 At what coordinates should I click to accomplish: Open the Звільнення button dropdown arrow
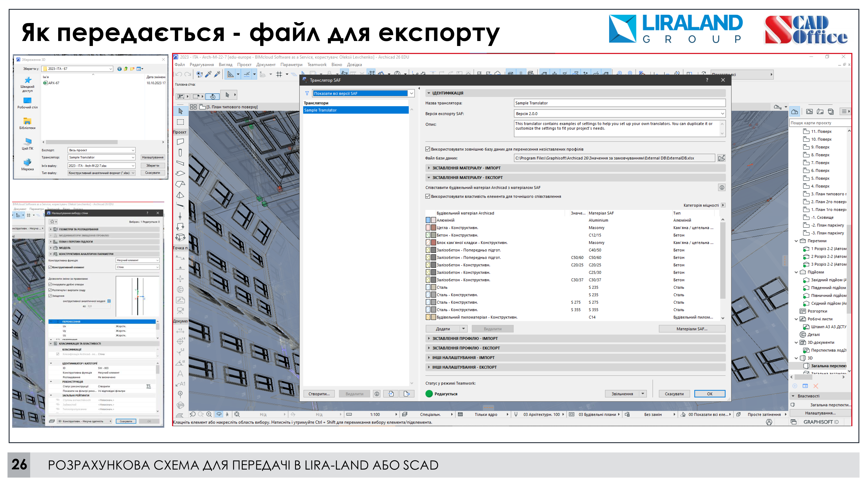643,394
